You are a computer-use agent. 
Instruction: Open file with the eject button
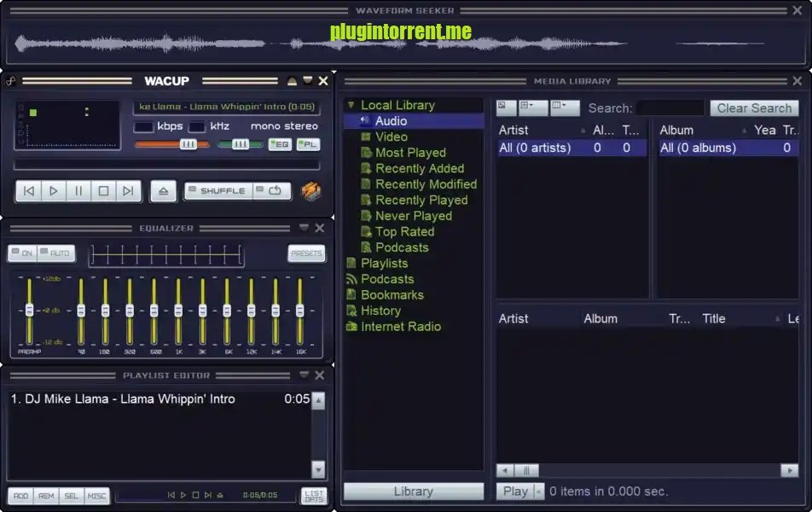coord(163,191)
